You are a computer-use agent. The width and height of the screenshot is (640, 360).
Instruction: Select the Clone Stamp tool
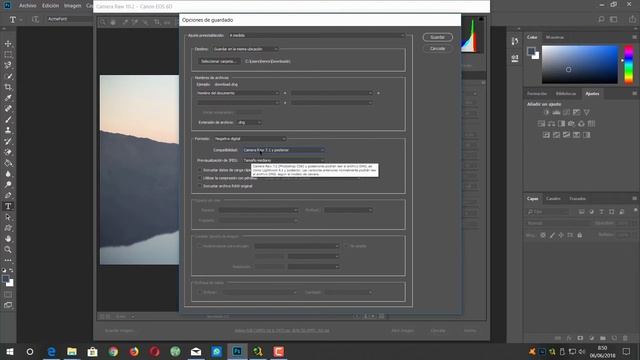[x=8, y=130]
